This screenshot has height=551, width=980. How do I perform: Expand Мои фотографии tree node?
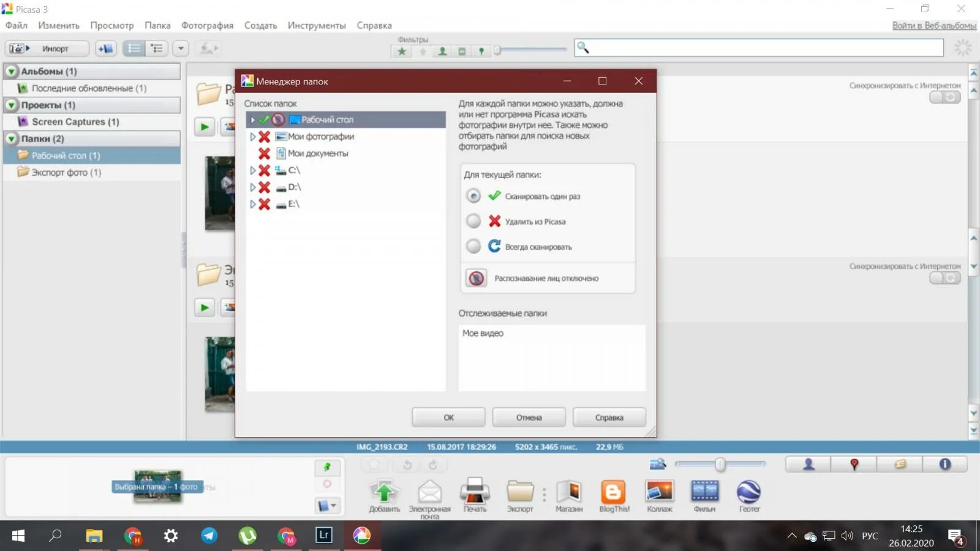tap(252, 137)
